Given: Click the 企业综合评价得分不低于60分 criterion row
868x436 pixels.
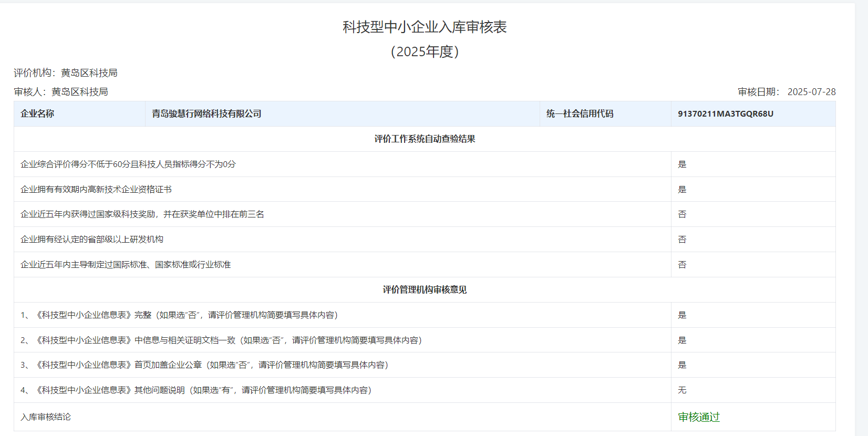Looking at the screenshot, I should point(128,164).
